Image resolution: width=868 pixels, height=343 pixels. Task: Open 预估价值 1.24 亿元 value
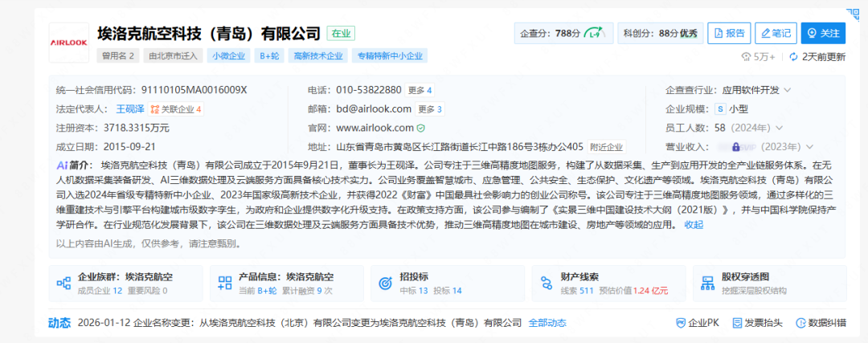click(634, 290)
